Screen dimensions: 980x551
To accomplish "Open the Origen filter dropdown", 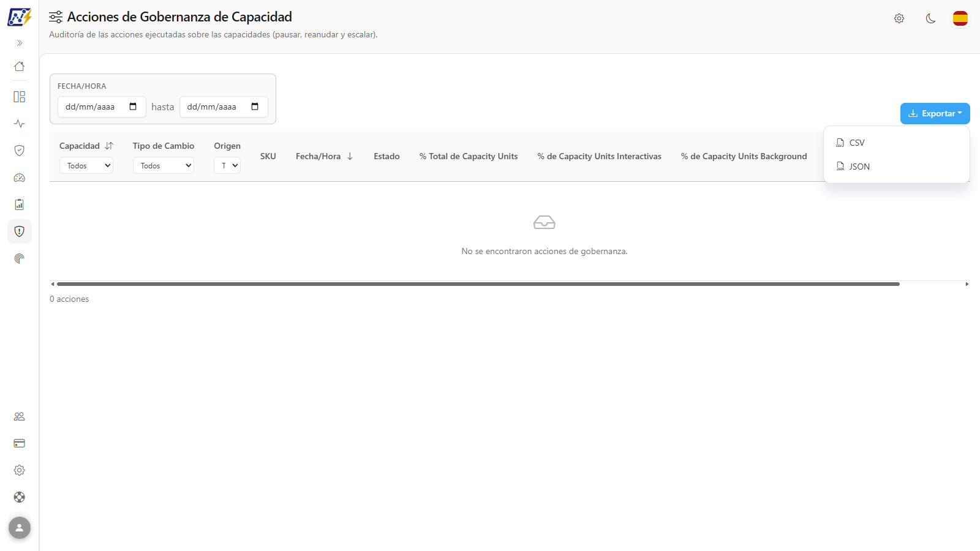I will [x=227, y=165].
